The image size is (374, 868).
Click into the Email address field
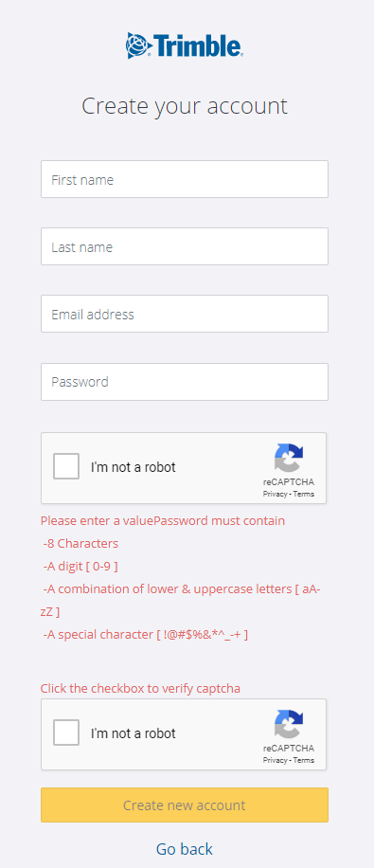pos(185,314)
